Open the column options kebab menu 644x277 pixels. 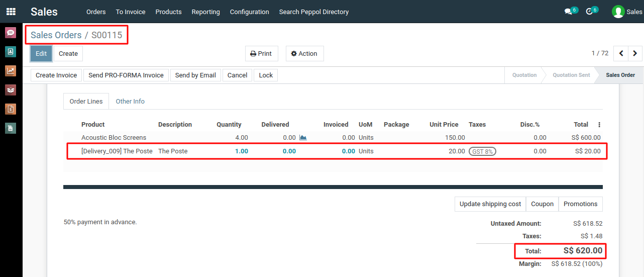pyautogui.click(x=599, y=125)
